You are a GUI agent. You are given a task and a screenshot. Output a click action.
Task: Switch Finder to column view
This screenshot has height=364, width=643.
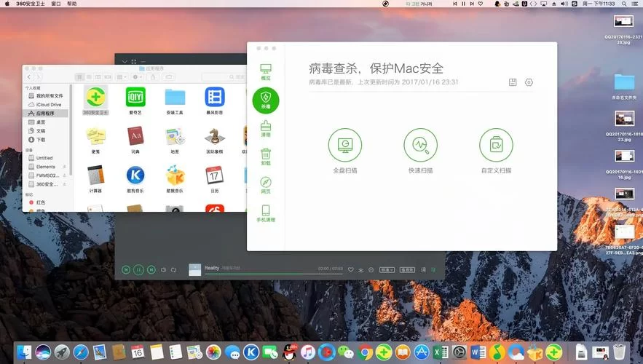[x=98, y=77]
